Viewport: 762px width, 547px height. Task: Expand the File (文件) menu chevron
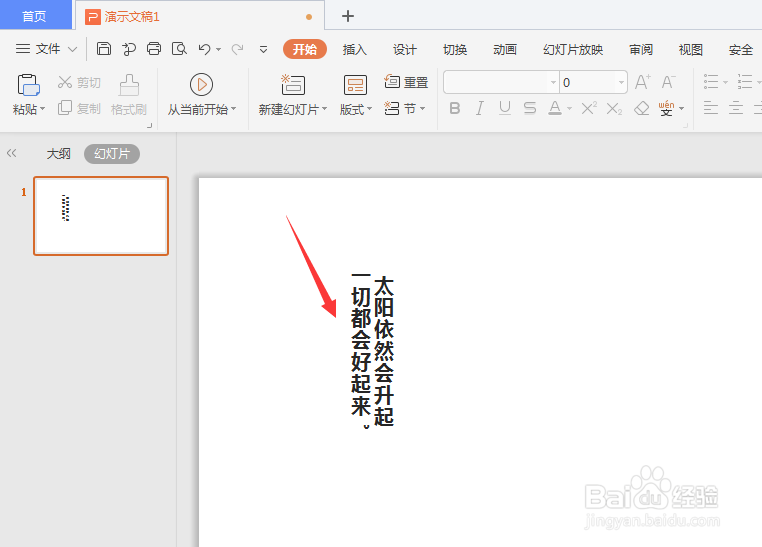click(x=72, y=49)
